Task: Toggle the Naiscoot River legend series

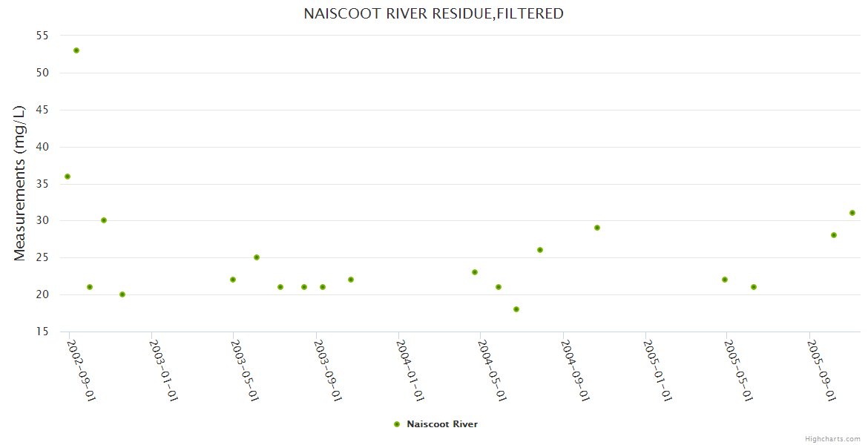Action: 442,424
